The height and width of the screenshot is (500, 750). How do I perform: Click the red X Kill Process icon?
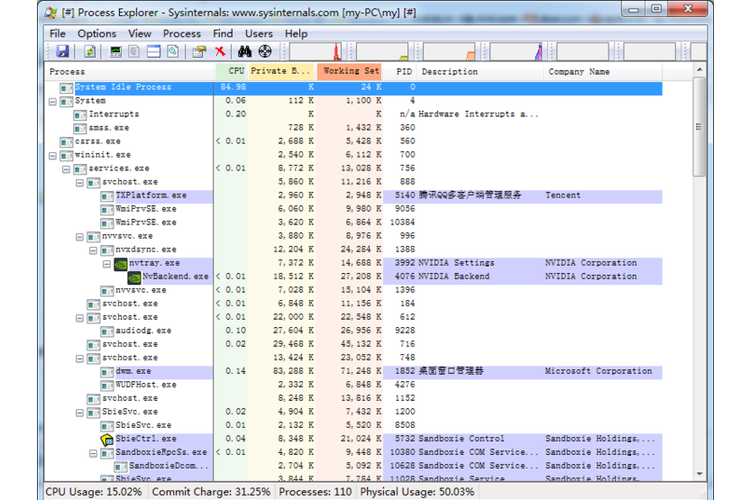[x=220, y=51]
